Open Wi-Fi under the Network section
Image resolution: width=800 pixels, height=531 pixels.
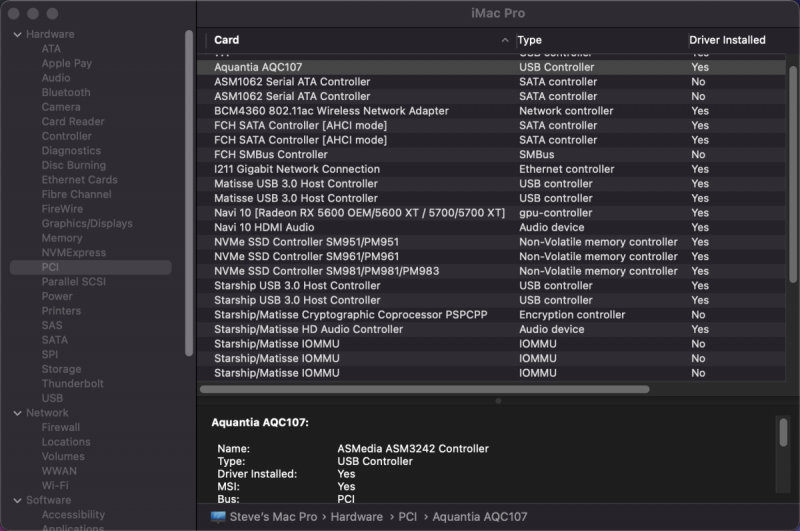[55, 485]
